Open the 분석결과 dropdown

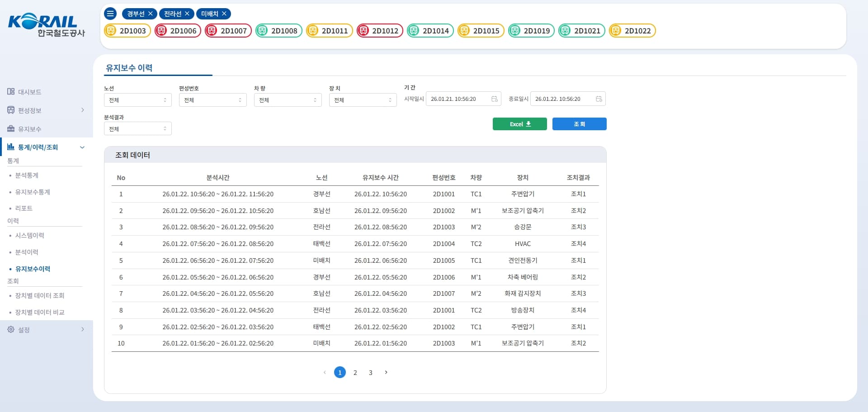point(137,129)
